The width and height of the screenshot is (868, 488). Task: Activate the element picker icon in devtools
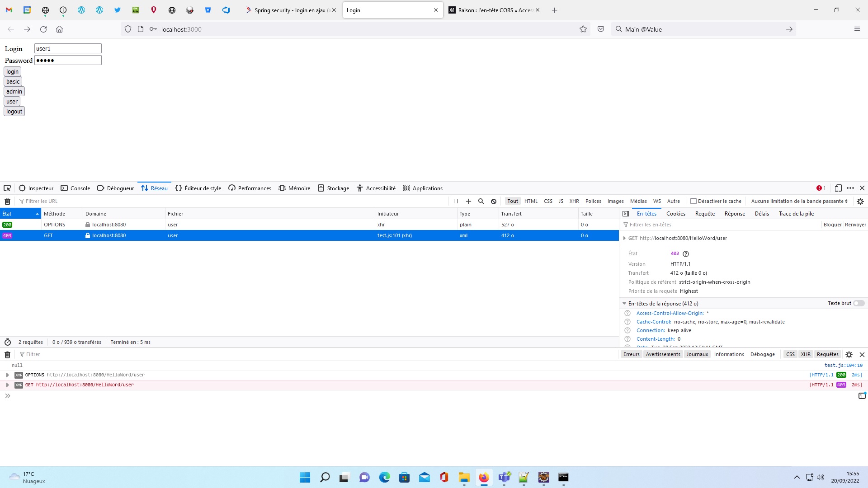point(7,188)
